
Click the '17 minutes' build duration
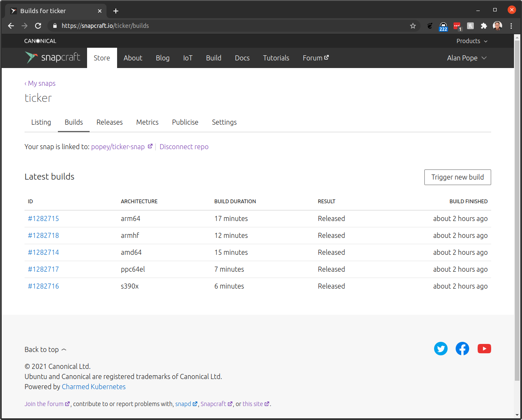(231, 218)
